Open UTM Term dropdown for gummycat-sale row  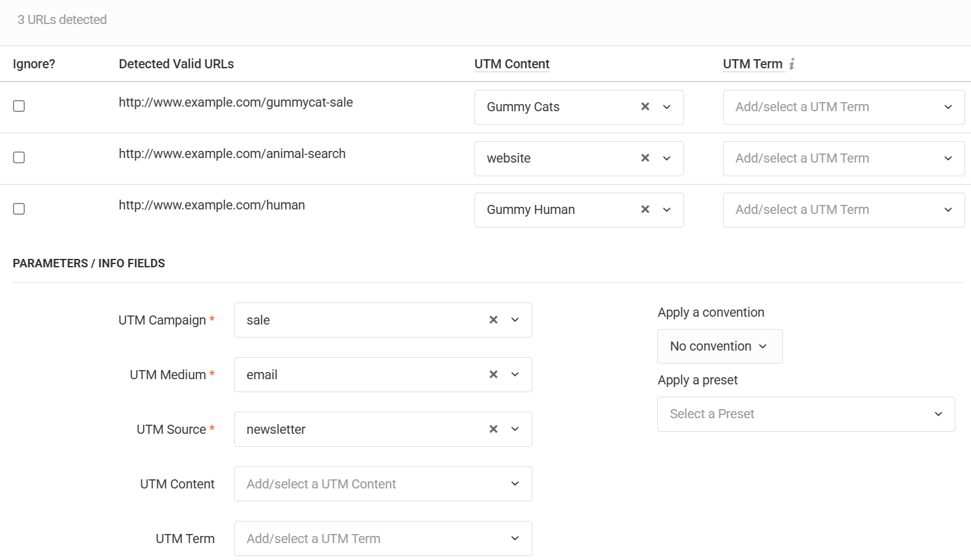843,107
